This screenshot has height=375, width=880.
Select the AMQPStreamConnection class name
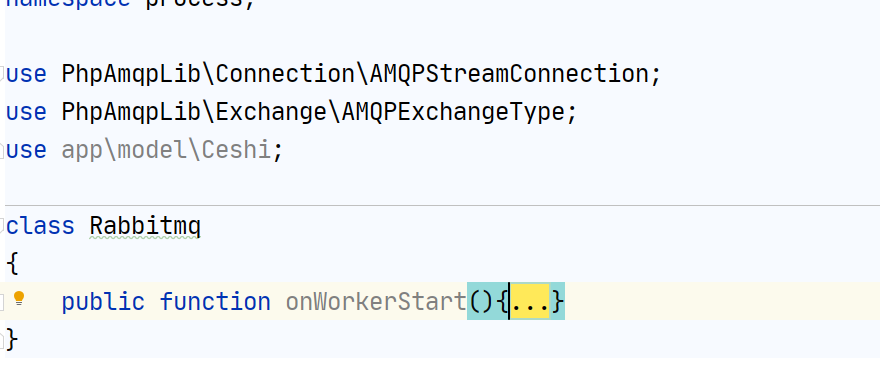(x=509, y=74)
